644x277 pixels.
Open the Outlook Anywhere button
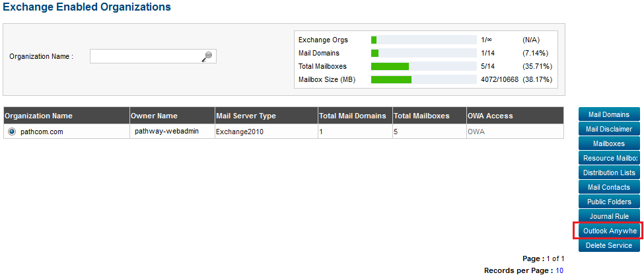pyautogui.click(x=609, y=231)
